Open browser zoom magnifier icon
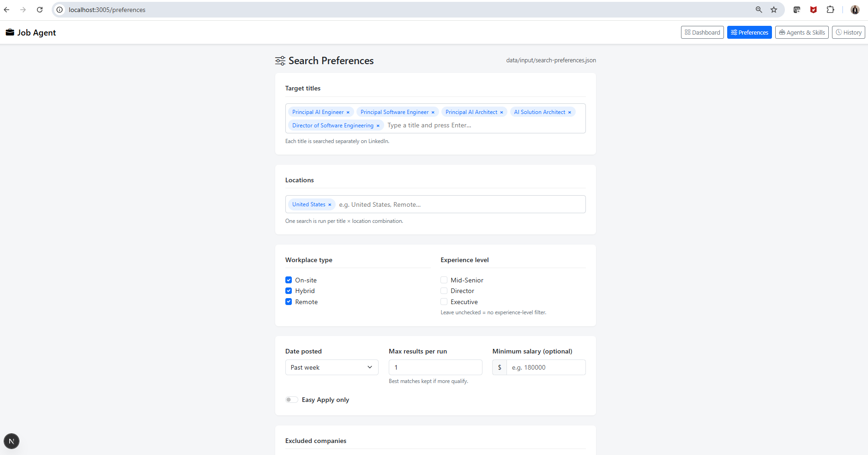The width and height of the screenshot is (868, 455). click(759, 10)
